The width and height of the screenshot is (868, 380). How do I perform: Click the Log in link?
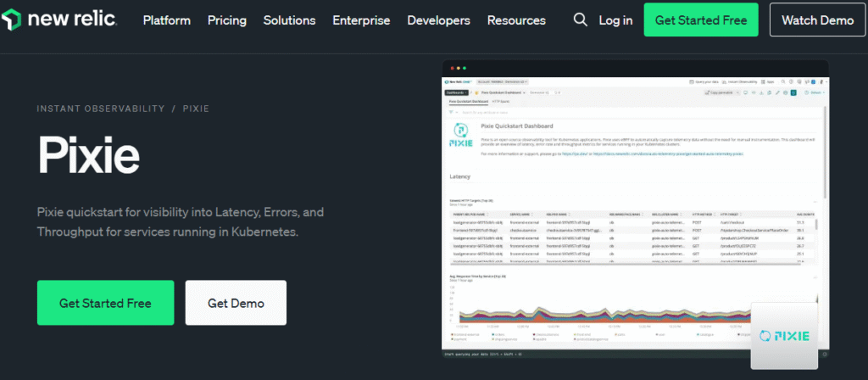(x=615, y=20)
